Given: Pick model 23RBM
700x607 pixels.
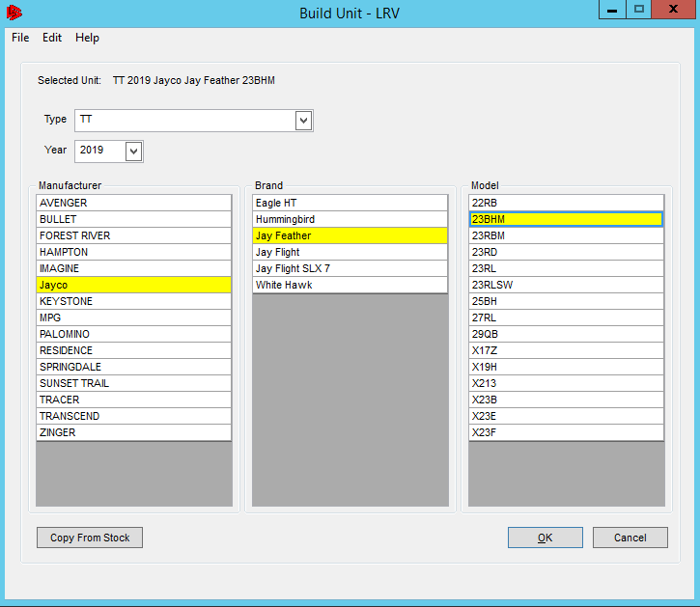Looking at the screenshot, I should pos(566,235).
